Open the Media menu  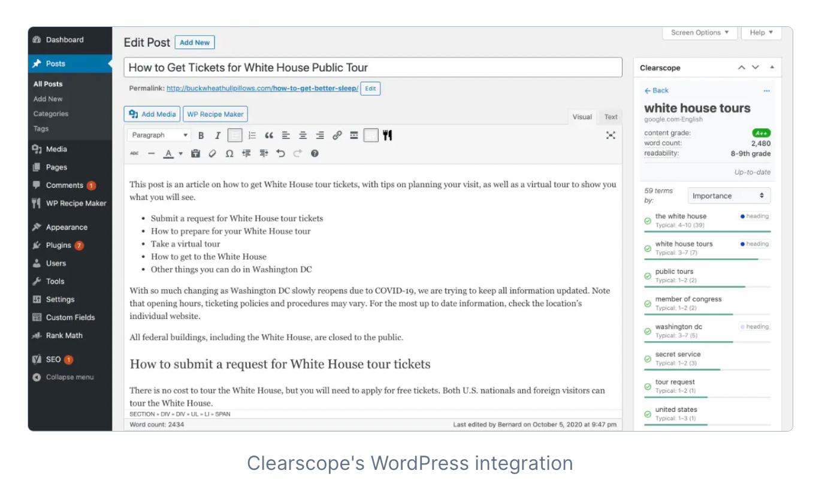pyautogui.click(x=70, y=149)
